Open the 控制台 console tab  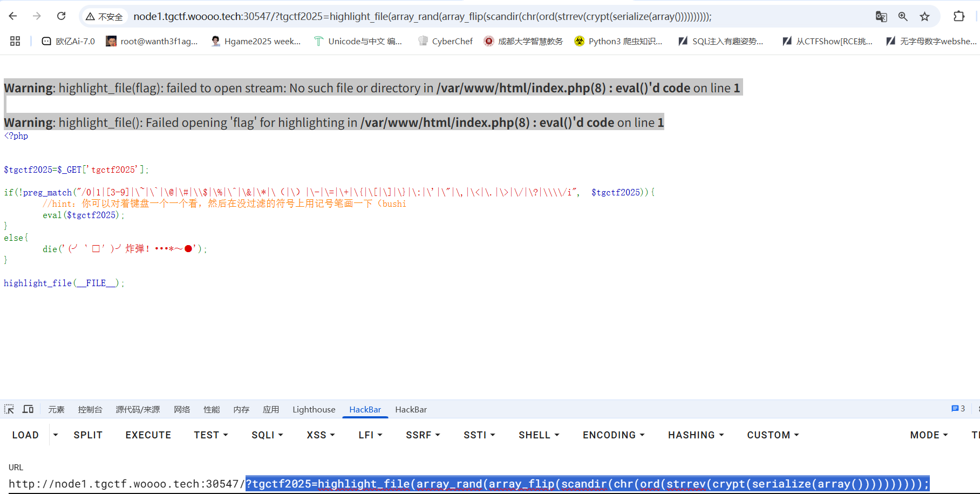point(90,409)
